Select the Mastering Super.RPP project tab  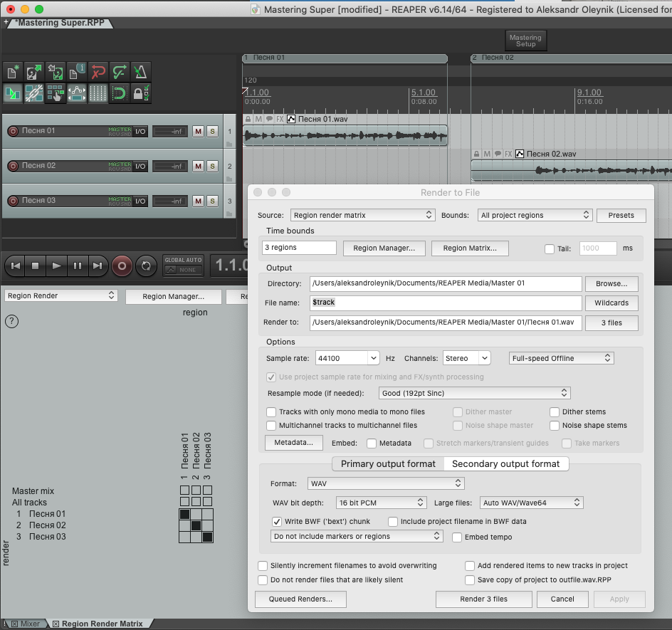pyautogui.click(x=60, y=23)
